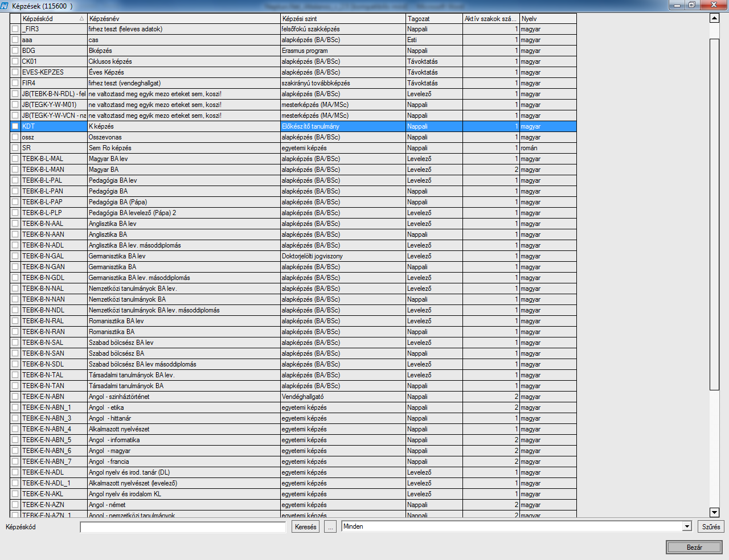Select the 'Angol - színháztörténet' cell
The height and width of the screenshot is (560, 729).
click(x=184, y=397)
